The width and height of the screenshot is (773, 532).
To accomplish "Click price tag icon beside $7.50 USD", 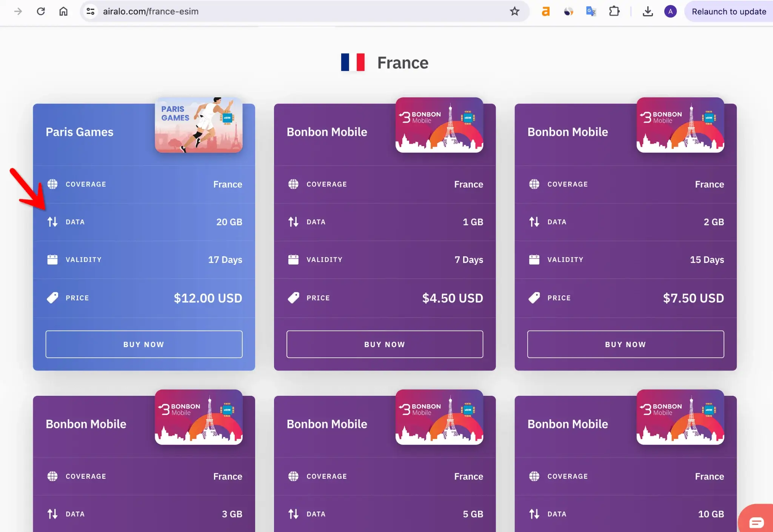I will [x=534, y=298].
